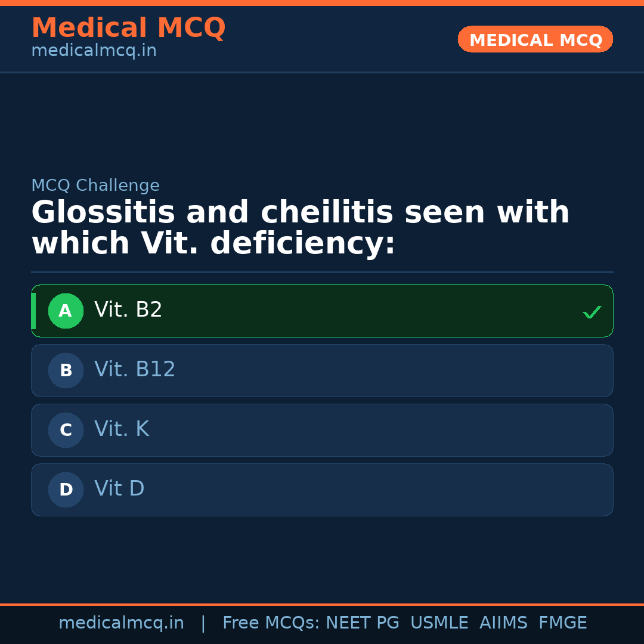Click the green checkmark beside Vit. B2
Viewport: 644px width, 644px height.
click(592, 312)
